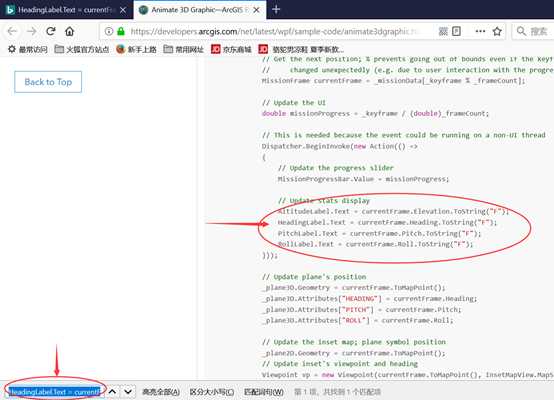Image resolution: width=554 pixels, height=400 pixels.
Task: Open the page actions three-dot menu
Action: click(x=480, y=31)
